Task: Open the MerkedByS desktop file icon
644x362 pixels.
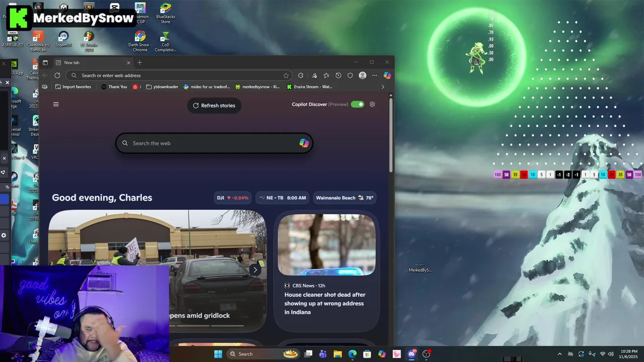Action: click(x=420, y=267)
